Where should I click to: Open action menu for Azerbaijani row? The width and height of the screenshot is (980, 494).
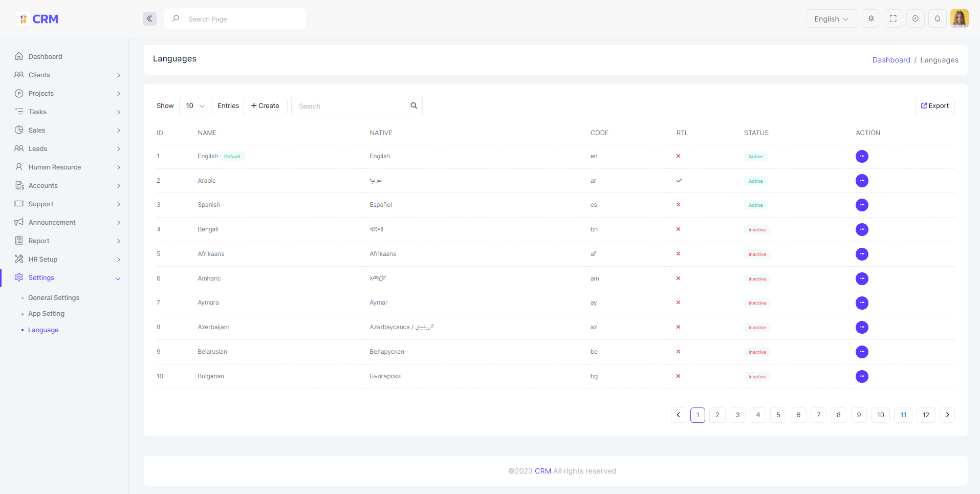[862, 327]
